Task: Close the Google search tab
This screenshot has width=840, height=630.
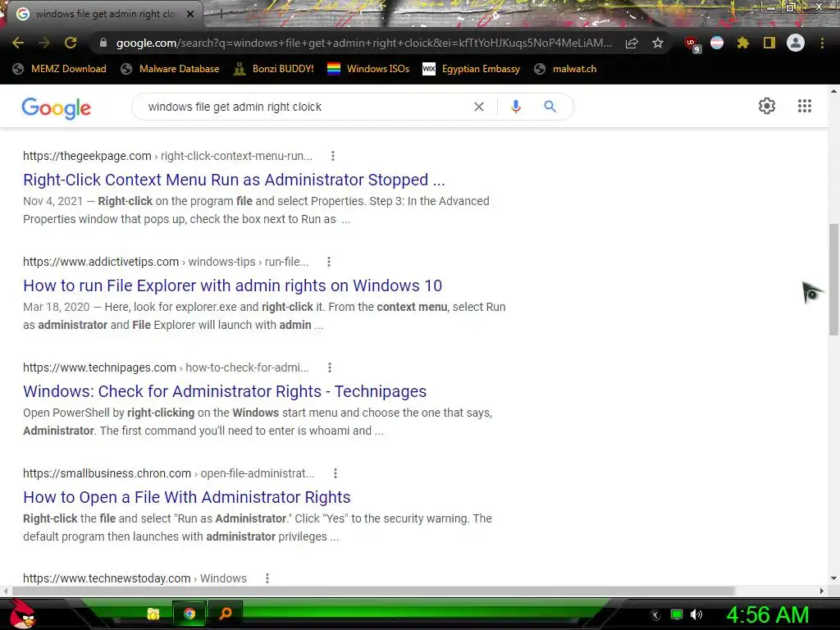Action: 190,15
